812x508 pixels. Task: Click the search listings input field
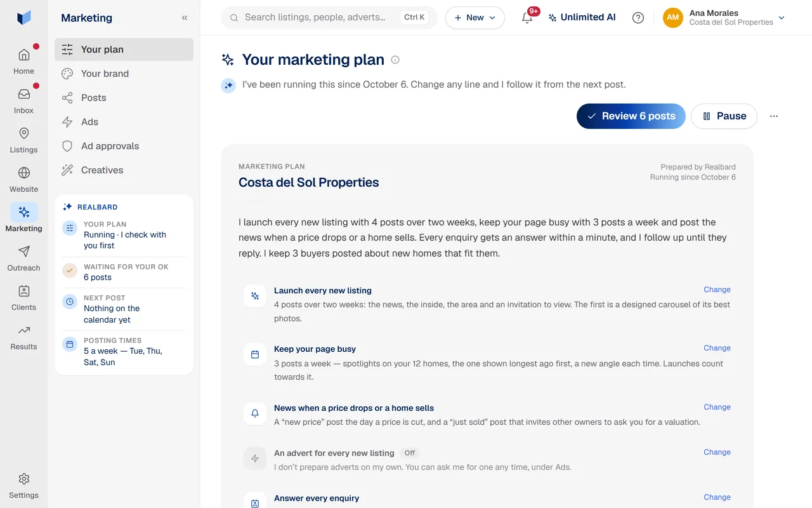pos(329,18)
